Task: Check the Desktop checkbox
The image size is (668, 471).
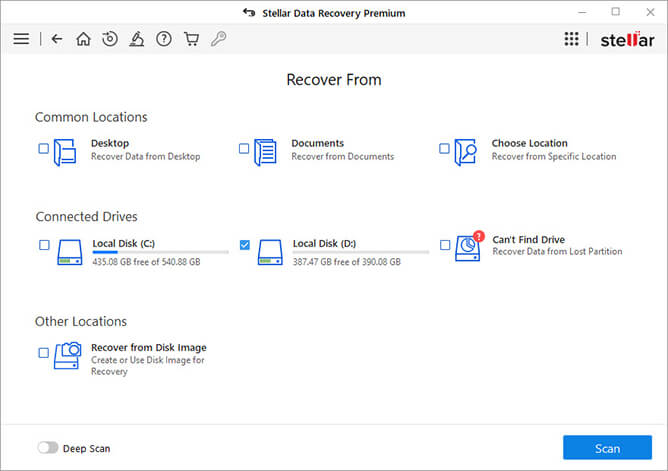Action: point(43,148)
